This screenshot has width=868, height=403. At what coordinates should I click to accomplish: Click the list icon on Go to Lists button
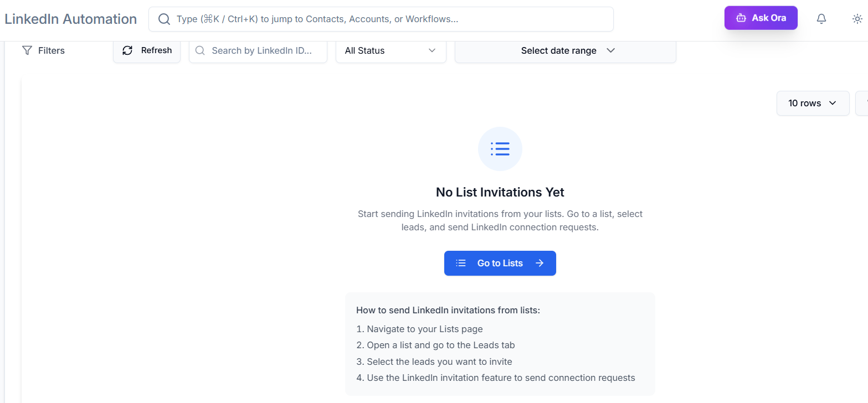click(x=460, y=263)
